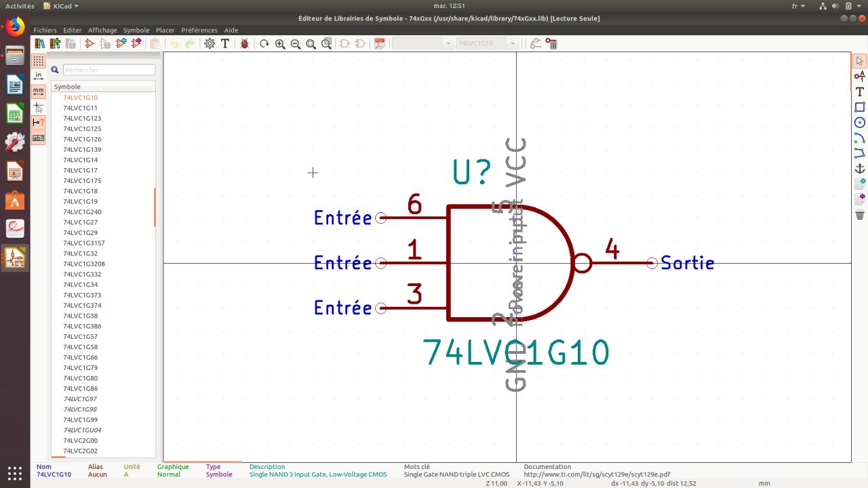Click the Symbole column header
Image resolution: width=868 pixels, height=488 pixels.
point(103,87)
